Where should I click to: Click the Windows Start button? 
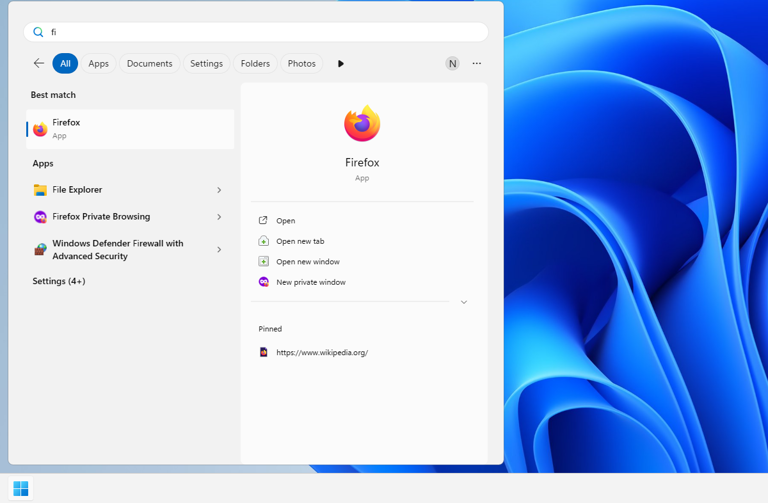(x=21, y=488)
